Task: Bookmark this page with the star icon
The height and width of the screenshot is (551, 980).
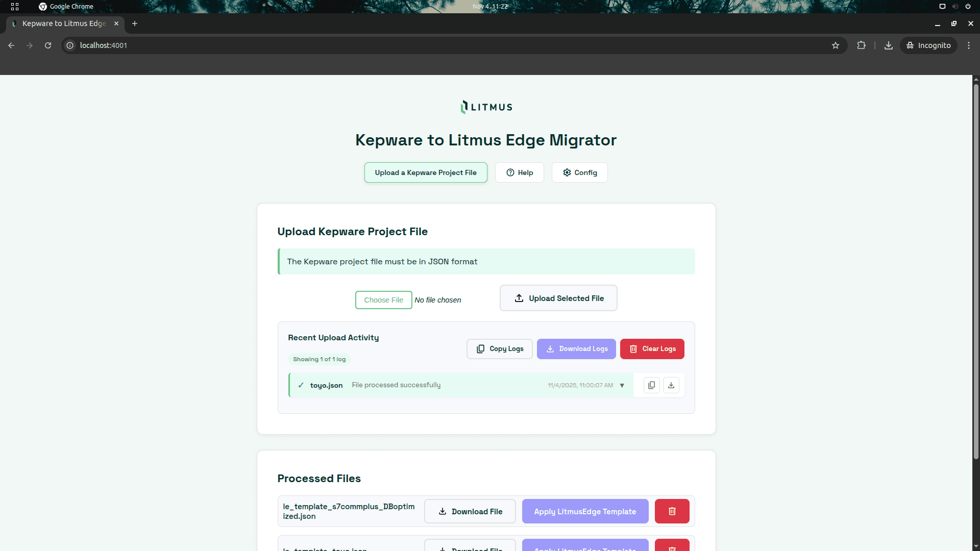Action: pos(835,45)
